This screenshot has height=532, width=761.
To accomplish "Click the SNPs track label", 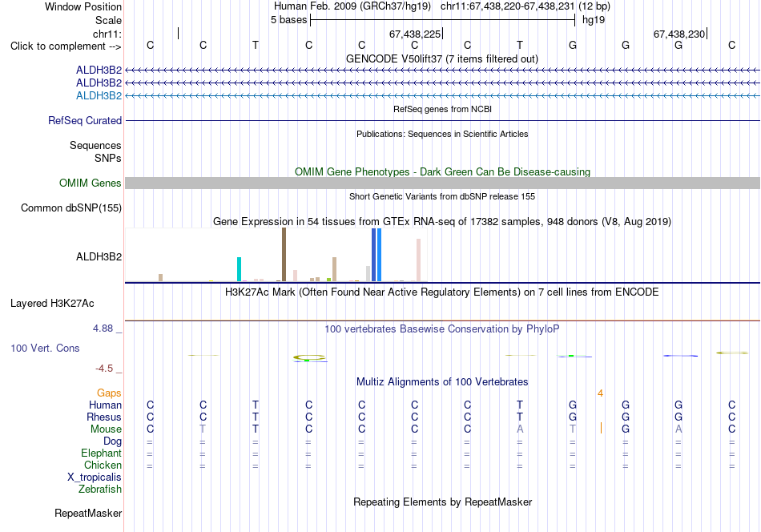I will click(108, 159).
